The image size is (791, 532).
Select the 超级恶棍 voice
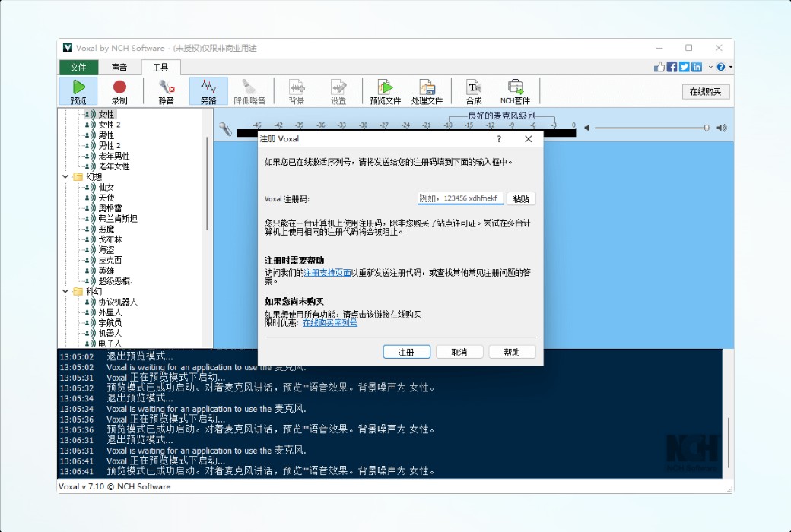115,281
